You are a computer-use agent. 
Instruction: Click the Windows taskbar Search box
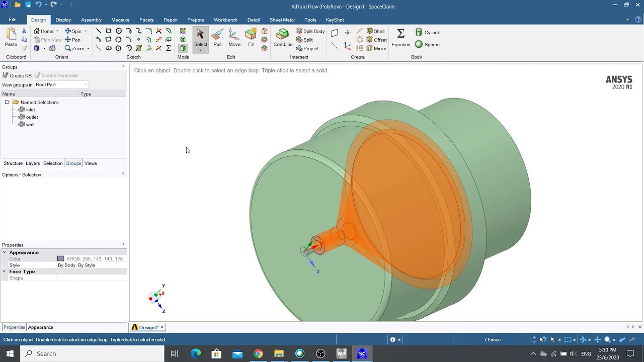coord(92,353)
